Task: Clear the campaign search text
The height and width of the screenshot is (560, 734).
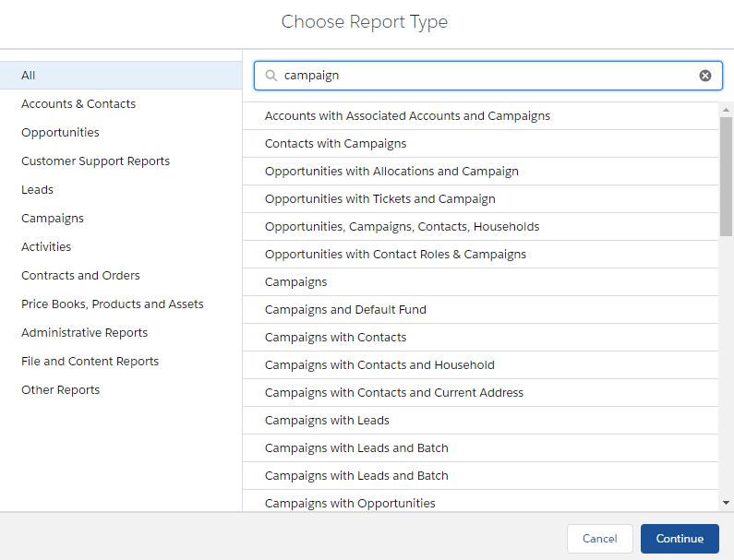Action: 705,76
